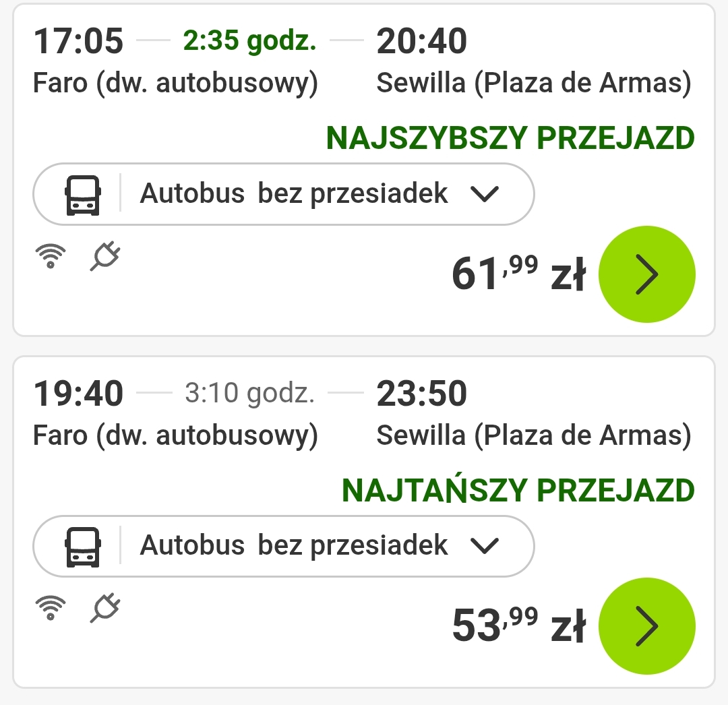Click the power plug icon on the 17:05 trip
This screenshot has width=728, height=705.
click(x=105, y=255)
